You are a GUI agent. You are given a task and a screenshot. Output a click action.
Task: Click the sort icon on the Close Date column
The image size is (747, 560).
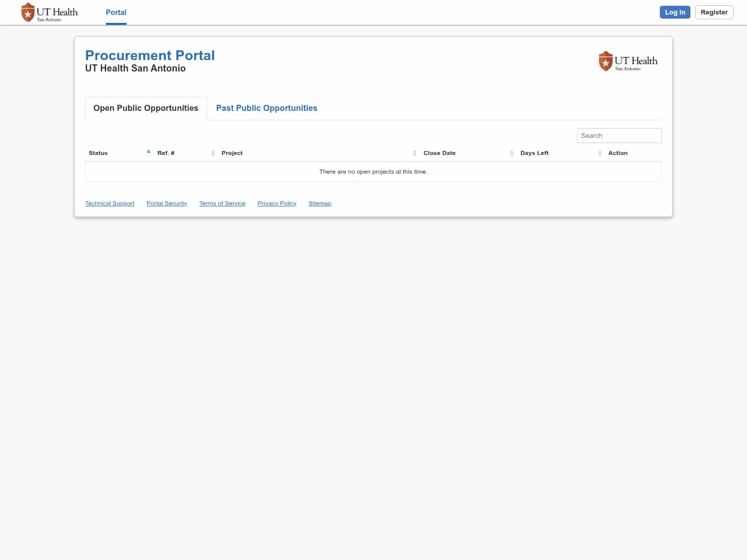(x=512, y=153)
